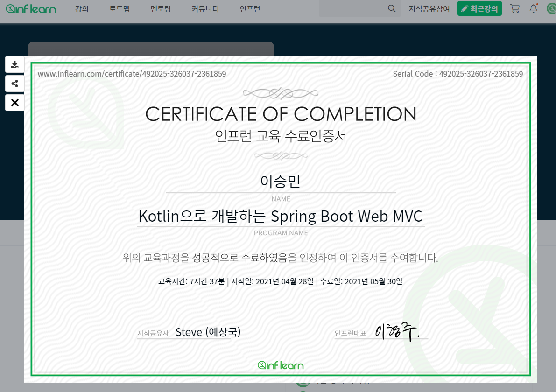Click the 인프런대표 signature
Viewport: 556px width, 392px height.
point(397,332)
